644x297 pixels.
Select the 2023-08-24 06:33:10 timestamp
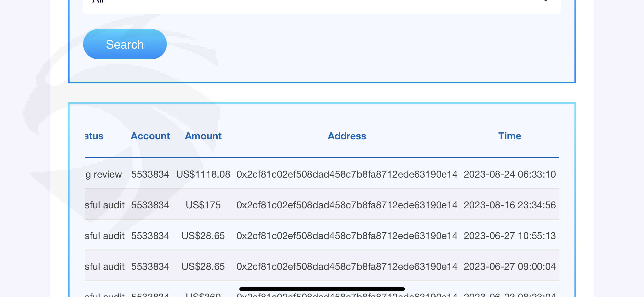tap(509, 174)
